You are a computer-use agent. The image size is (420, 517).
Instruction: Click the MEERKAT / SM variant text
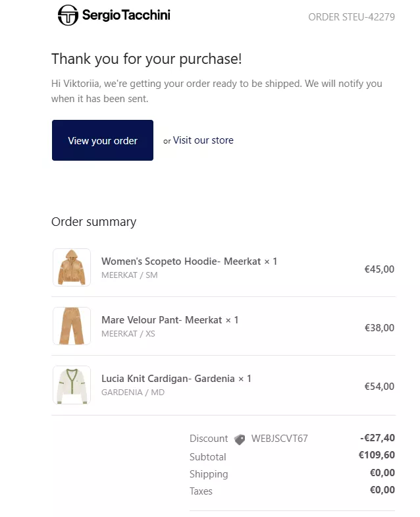130,275
